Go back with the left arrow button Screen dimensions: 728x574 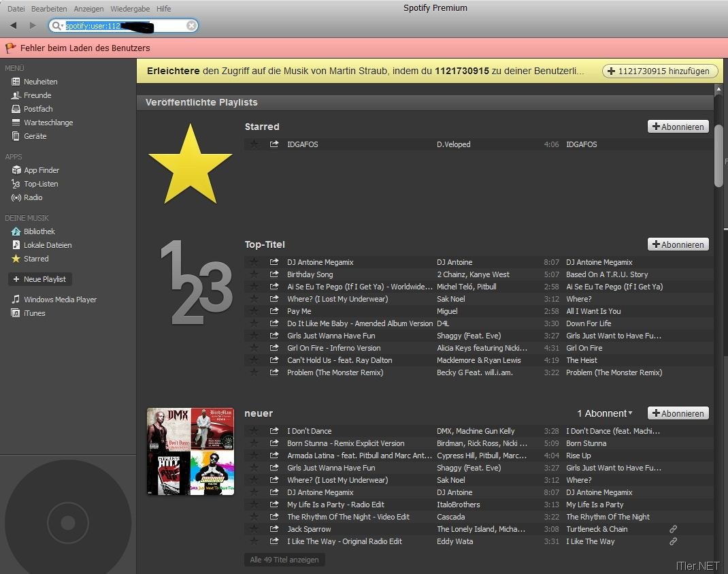(x=14, y=26)
